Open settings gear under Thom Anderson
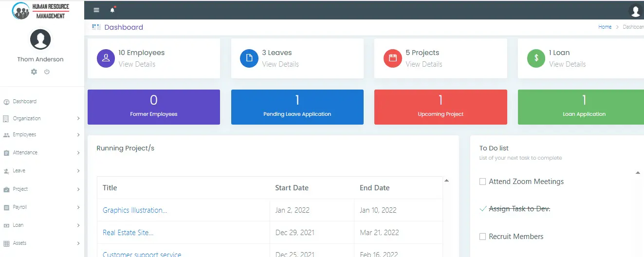This screenshot has width=644, height=257. tap(34, 72)
